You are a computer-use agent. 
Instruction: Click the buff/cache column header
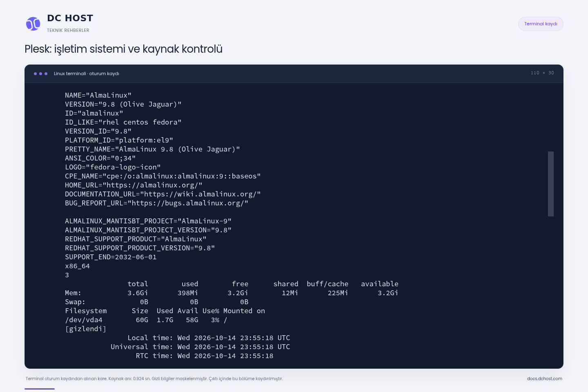click(x=327, y=284)
